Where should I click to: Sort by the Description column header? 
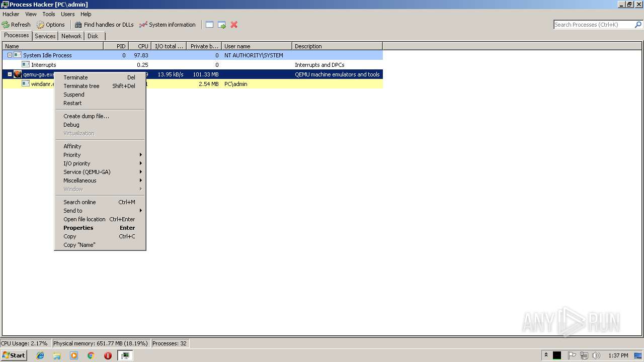pos(337,46)
